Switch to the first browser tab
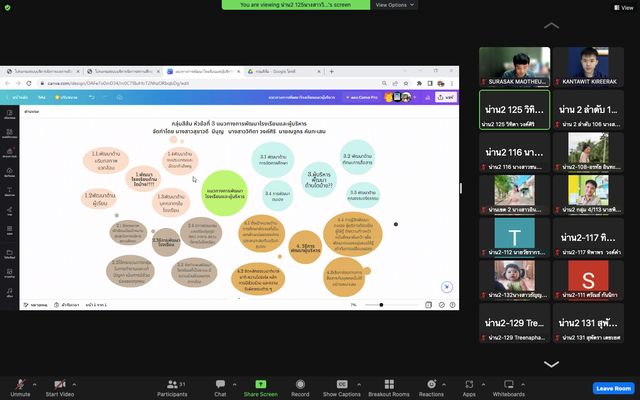This screenshot has height=400, width=640. (42, 71)
